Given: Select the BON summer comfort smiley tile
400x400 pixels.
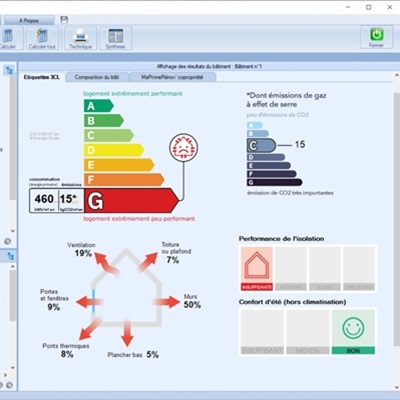Looking at the screenshot, I should [x=353, y=332].
